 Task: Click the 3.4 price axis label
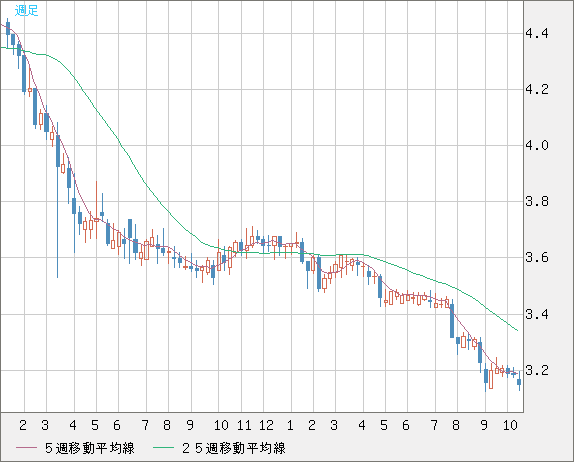537,314
